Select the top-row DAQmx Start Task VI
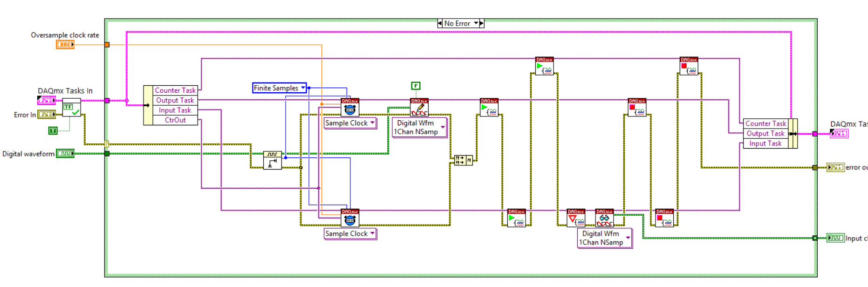The height and width of the screenshot is (287, 868). [x=545, y=66]
